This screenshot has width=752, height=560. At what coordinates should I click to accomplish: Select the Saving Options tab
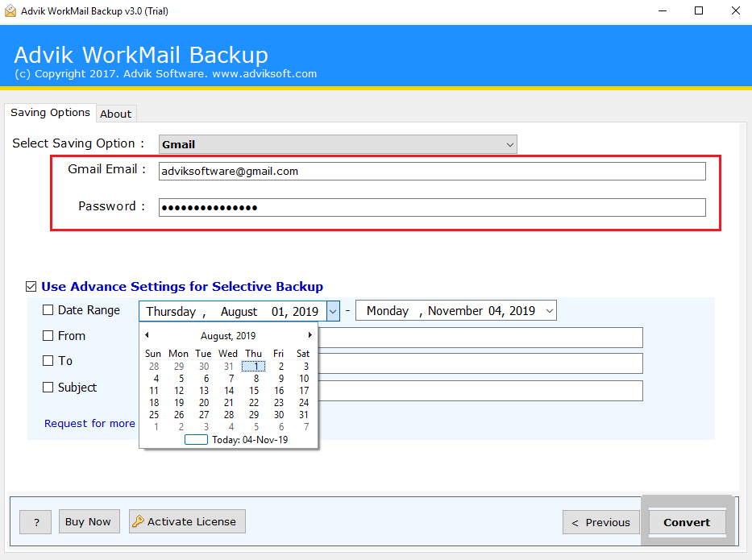[50, 113]
